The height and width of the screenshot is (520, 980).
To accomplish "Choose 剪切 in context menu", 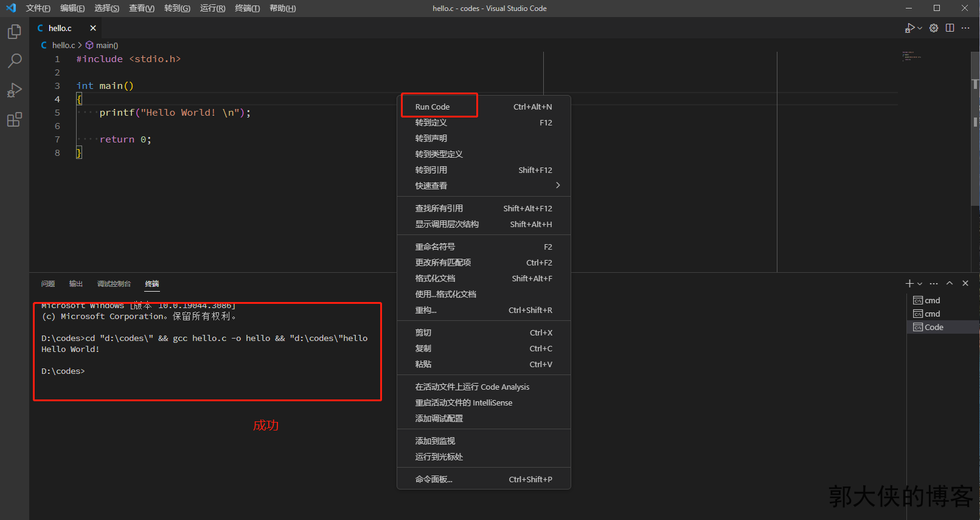I will point(484,332).
